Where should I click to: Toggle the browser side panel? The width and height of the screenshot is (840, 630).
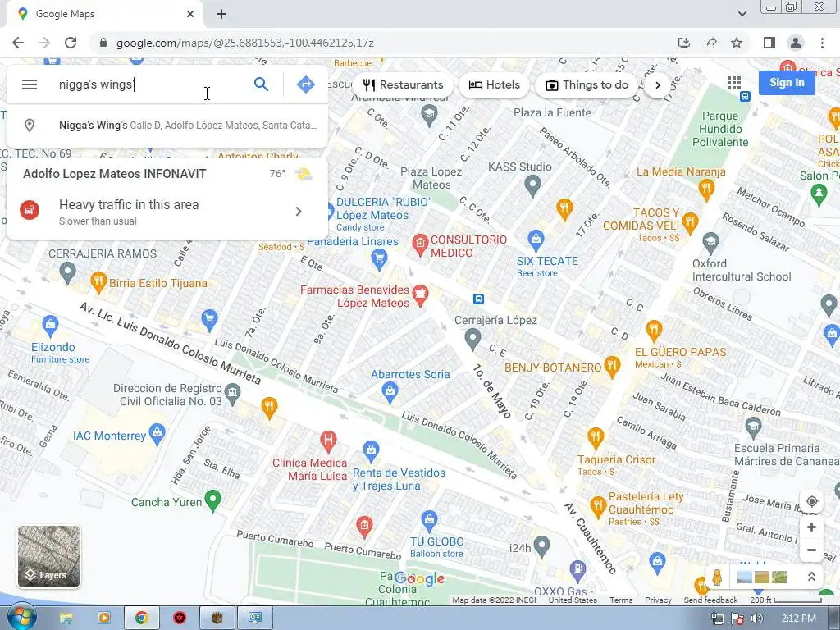point(769,43)
